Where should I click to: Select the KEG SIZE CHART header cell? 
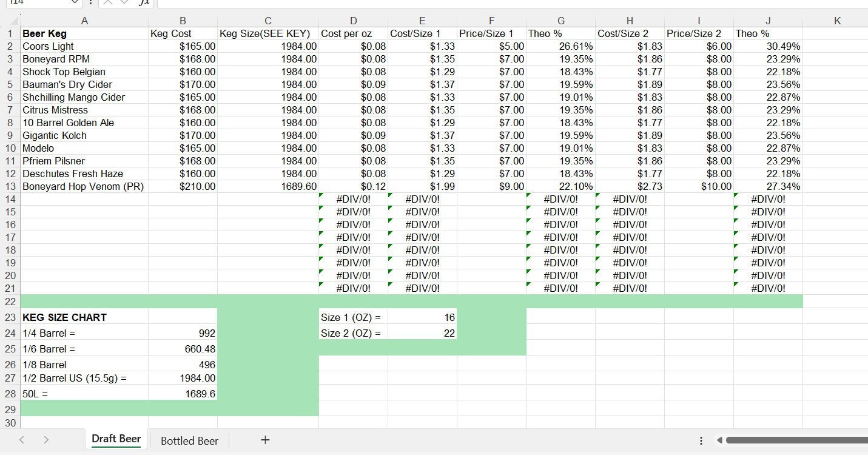coord(64,317)
